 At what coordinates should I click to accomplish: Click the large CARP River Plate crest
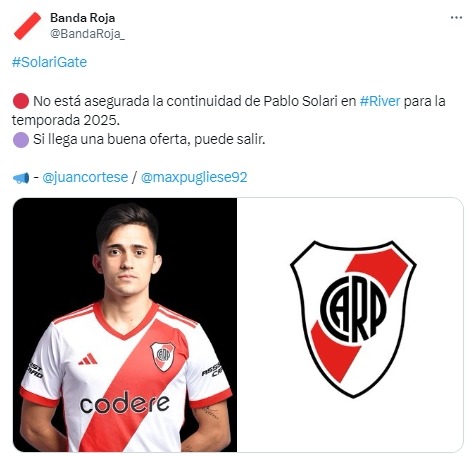tap(353, 319)
